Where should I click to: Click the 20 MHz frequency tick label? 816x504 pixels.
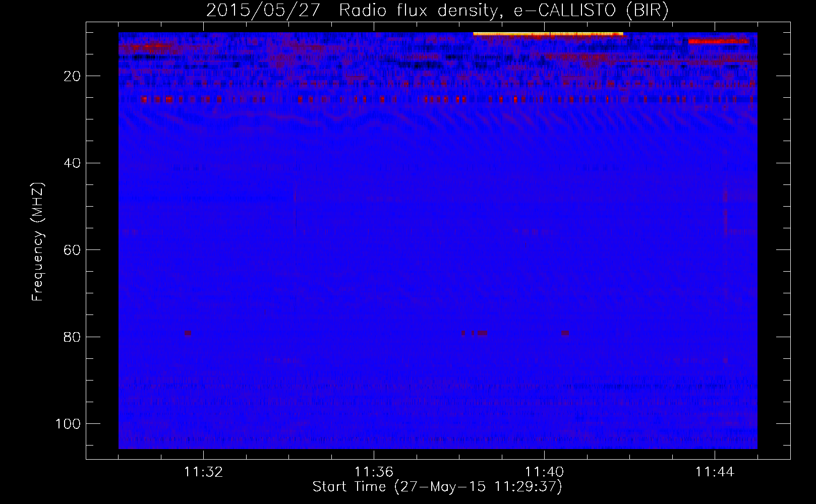coord(73,76)
